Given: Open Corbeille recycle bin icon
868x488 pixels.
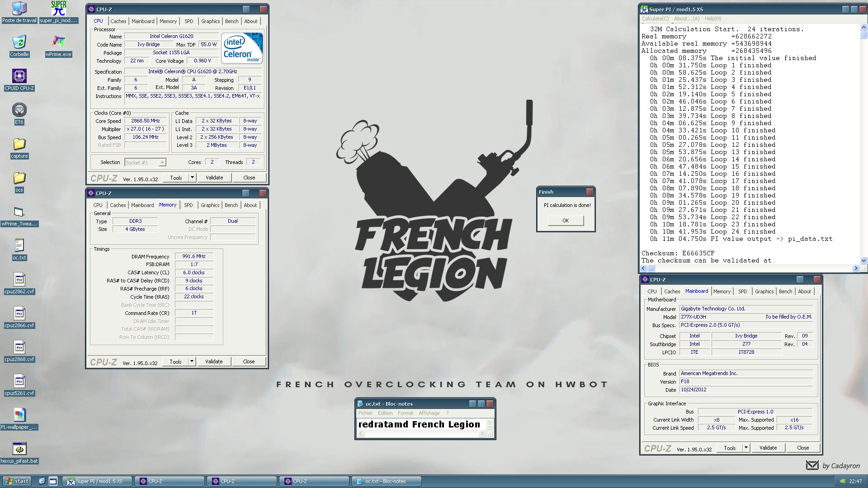Looking at the screenshot, I should 19,46.
